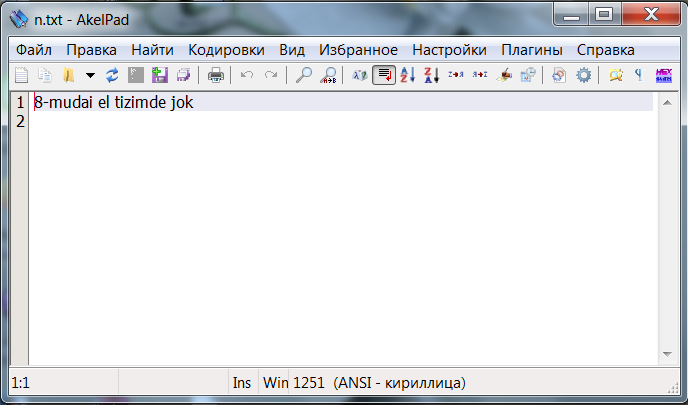
Task: Open Find with magnifier icon
Action: pos(304,75)
